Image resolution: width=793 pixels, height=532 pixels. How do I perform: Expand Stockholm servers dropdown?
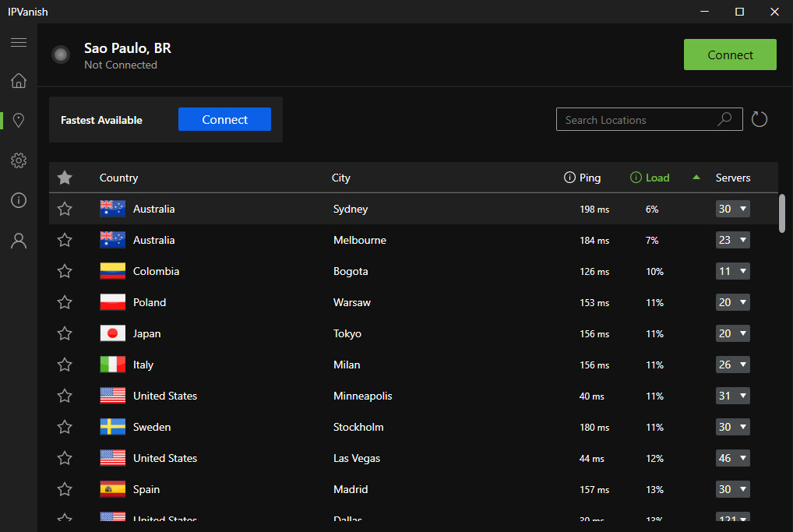click(x=733, y=427)
